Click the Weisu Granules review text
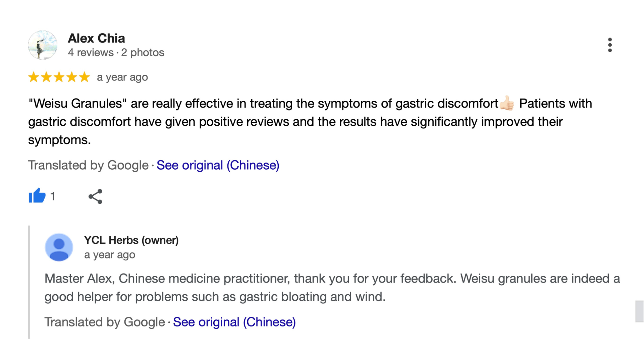This screenshot has width=644, height=362. (295, 122)
